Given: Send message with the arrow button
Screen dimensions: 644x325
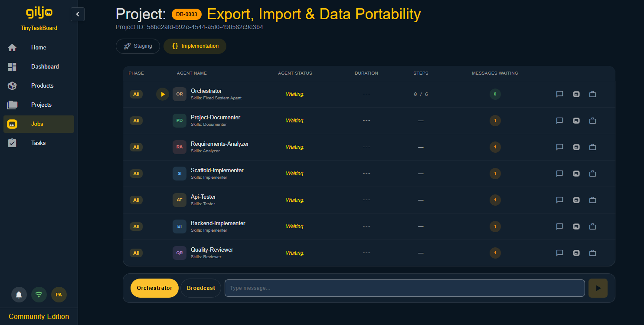Looking at the screenshot, I should [598, 288].
